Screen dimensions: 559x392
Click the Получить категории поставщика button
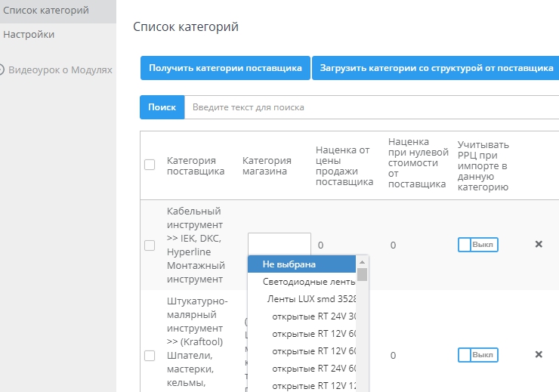pyautogui.click(x=225, y=67)
